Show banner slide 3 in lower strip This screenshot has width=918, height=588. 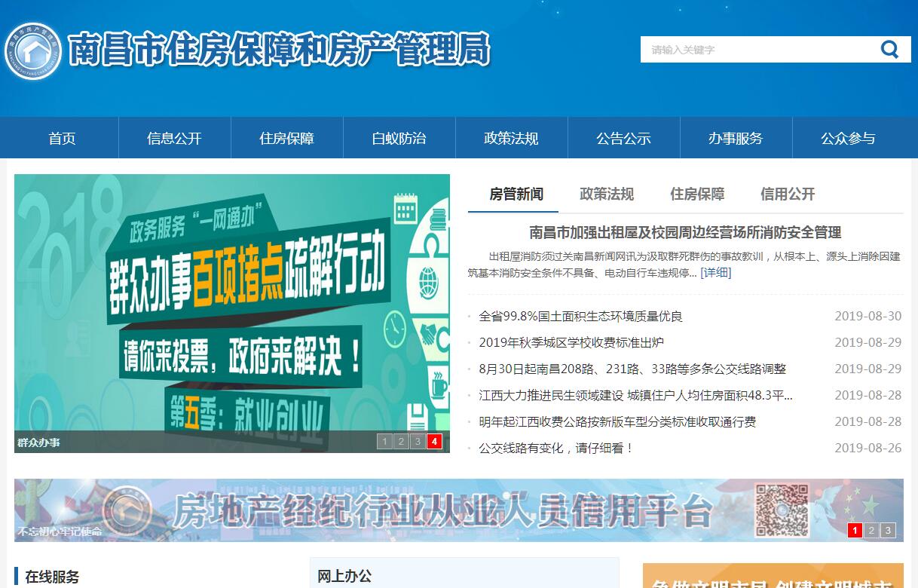pos(888,531)
